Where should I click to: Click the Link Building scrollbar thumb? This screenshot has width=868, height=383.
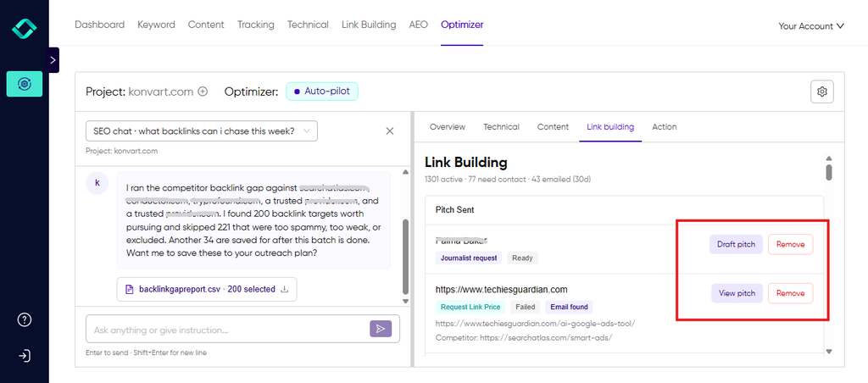click(829, 171)
